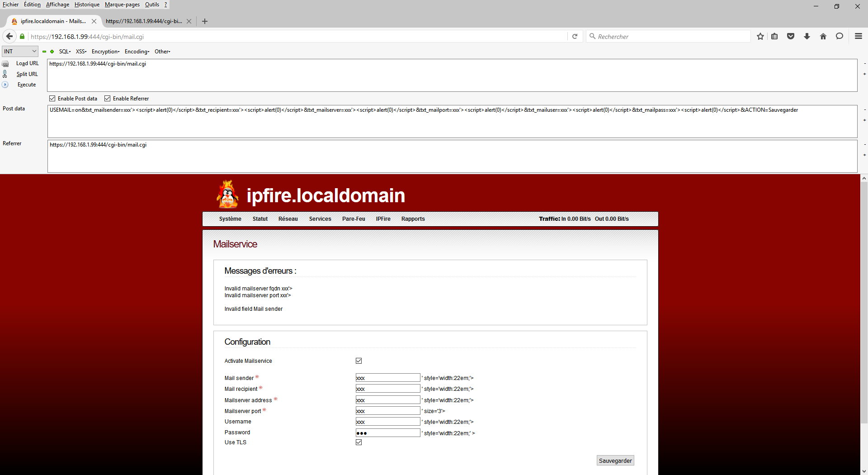Expand the XSS dropdown menu

pyautogui.click(x=81, y=52)
